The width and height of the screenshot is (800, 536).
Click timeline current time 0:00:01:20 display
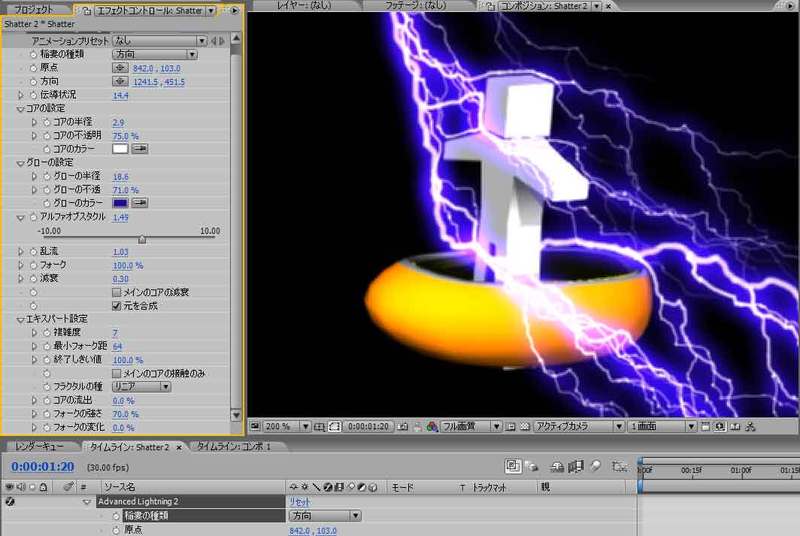tap(43, 467)
